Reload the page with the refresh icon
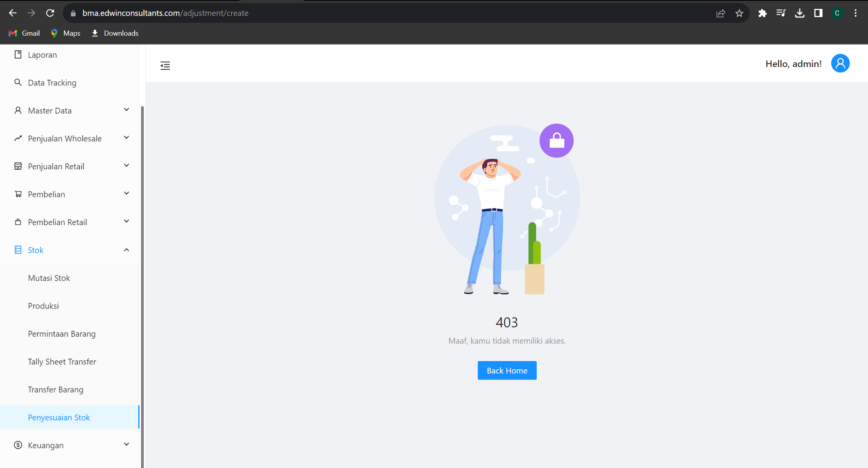This screenshot has height=468, width=868. [x=50, y=13]
